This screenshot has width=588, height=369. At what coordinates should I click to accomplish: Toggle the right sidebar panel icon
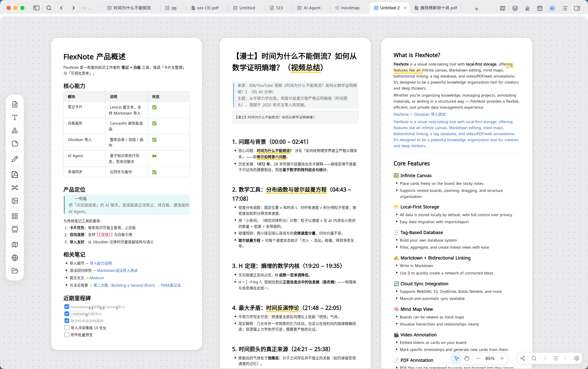tap(577, 8)
